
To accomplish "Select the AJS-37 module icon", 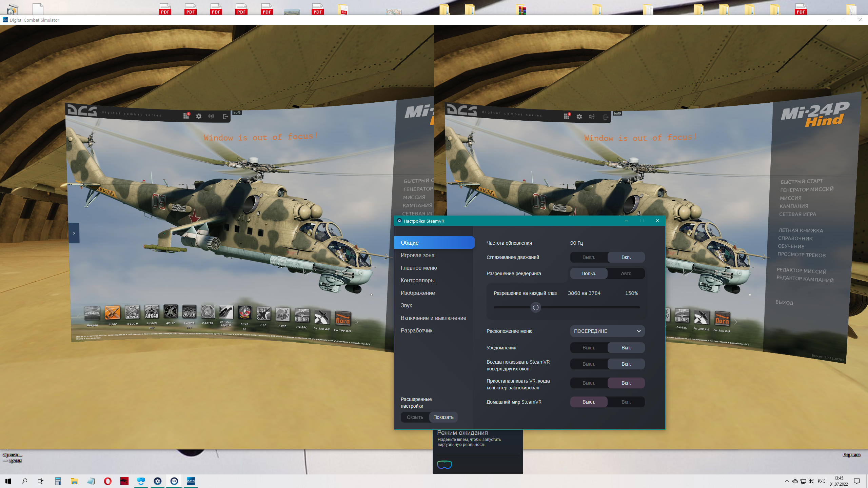I will (171, 311).
